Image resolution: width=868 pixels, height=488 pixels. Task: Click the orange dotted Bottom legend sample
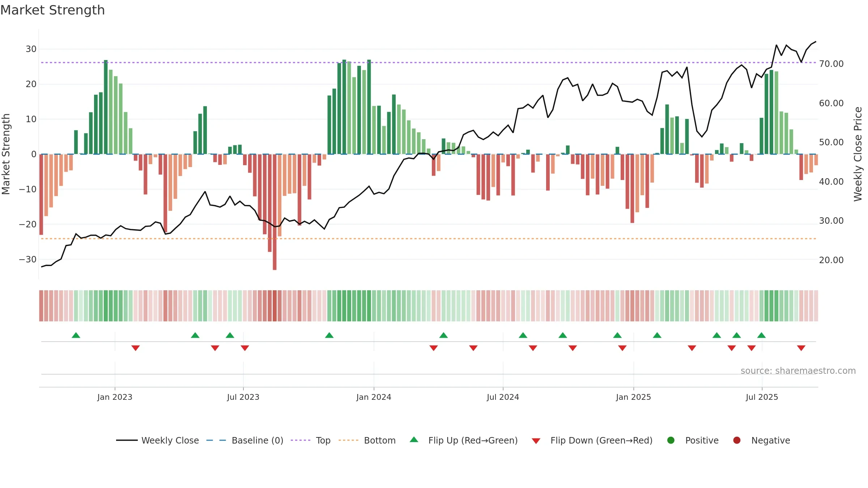pyautogui.click(x=349, y=440)
